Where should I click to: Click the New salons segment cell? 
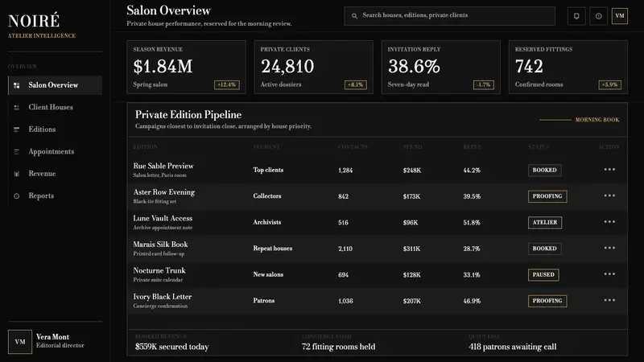268,274
